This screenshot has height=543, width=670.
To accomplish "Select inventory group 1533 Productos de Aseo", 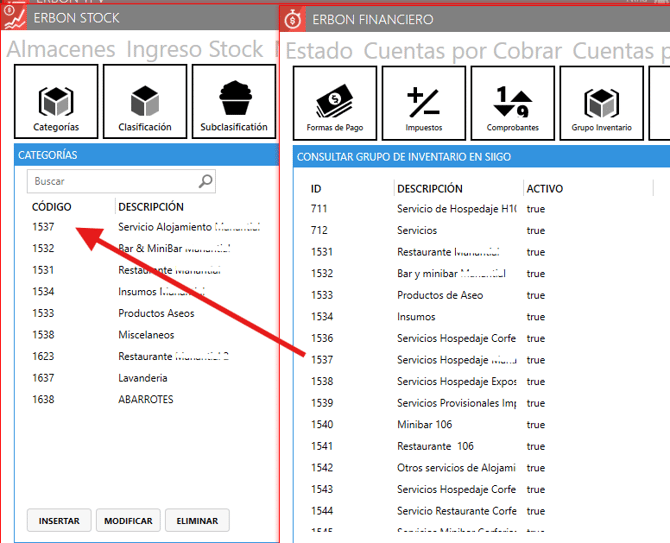I will click(x=440, y=295).
